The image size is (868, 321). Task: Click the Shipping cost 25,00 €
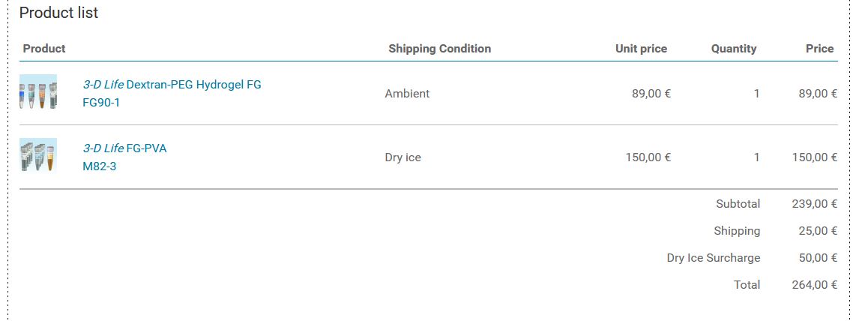(x=818, y=231)
